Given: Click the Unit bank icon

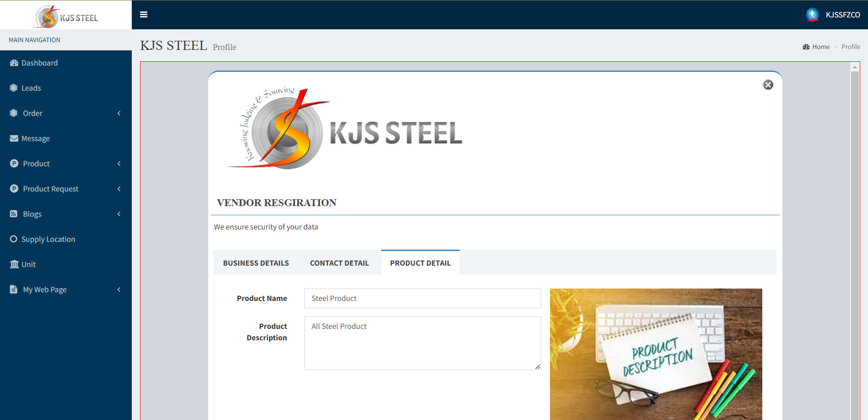Looking at the screenshot, I should [14, 264].
